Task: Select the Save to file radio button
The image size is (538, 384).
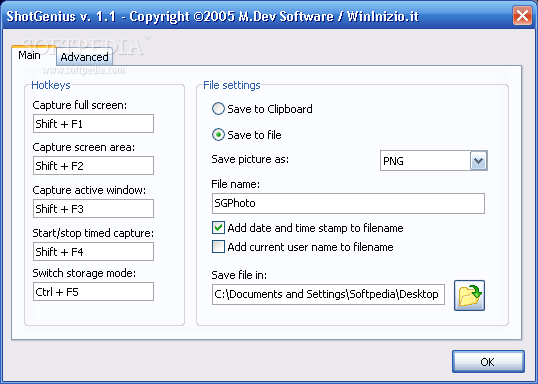Action: pyautogui.click(x=218, y=135)
